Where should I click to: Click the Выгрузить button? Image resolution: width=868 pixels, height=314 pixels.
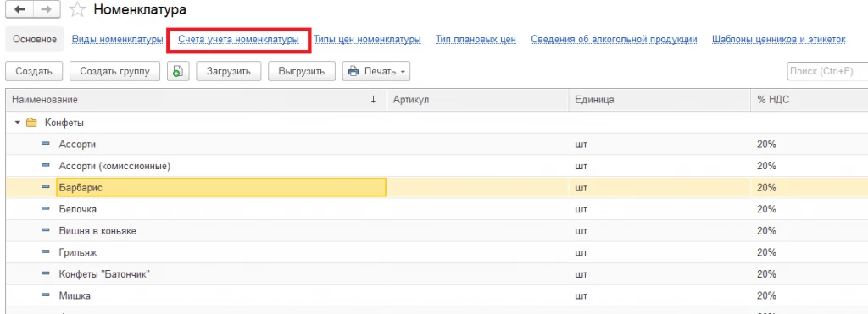click(302, 71)
